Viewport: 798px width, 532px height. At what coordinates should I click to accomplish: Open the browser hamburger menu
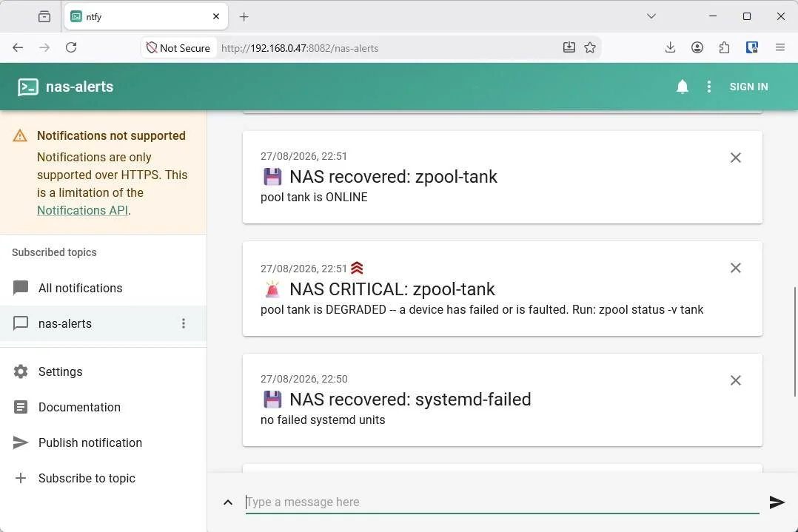[779, 48]
